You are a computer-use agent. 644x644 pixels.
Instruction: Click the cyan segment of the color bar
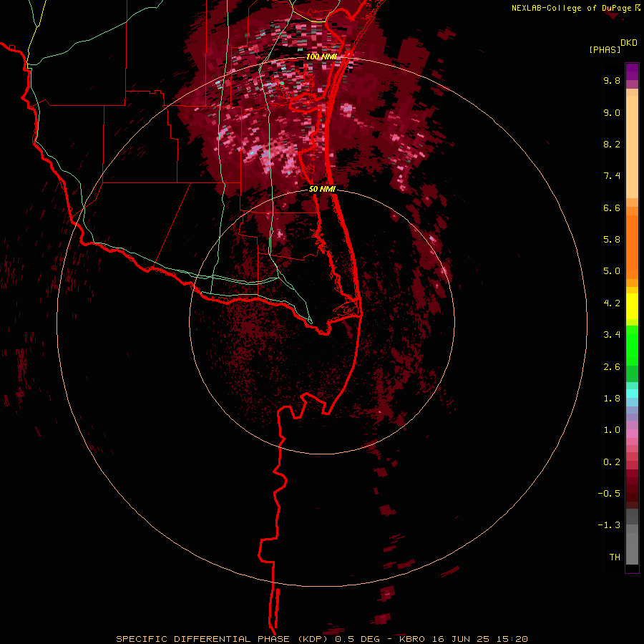coord(632,394)
